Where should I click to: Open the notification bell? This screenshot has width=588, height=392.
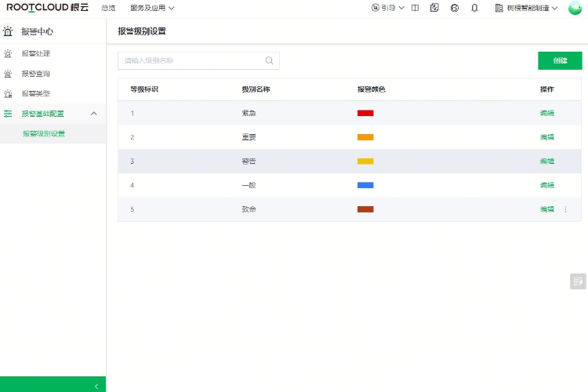(x=474, y=8)
